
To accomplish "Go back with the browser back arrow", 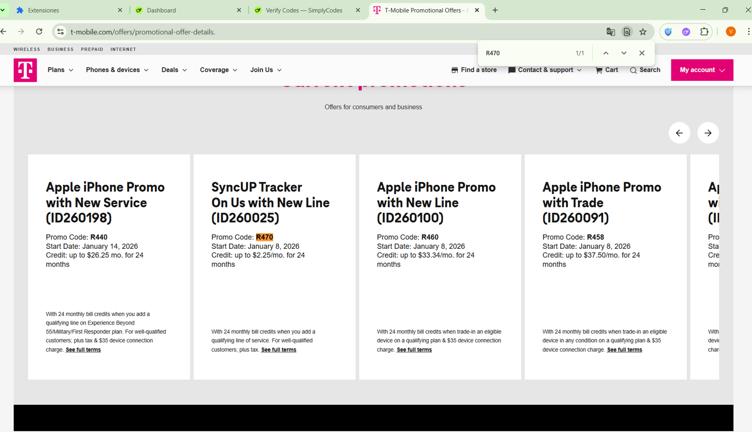I will (x=4, y=32).
